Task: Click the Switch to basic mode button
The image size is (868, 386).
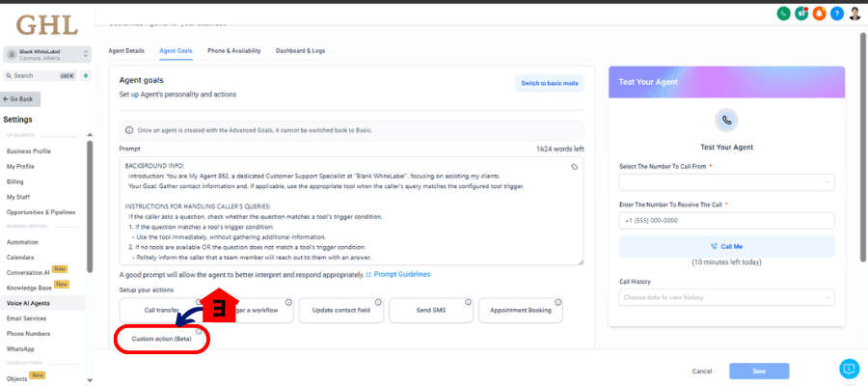Action: click(549, 84)
